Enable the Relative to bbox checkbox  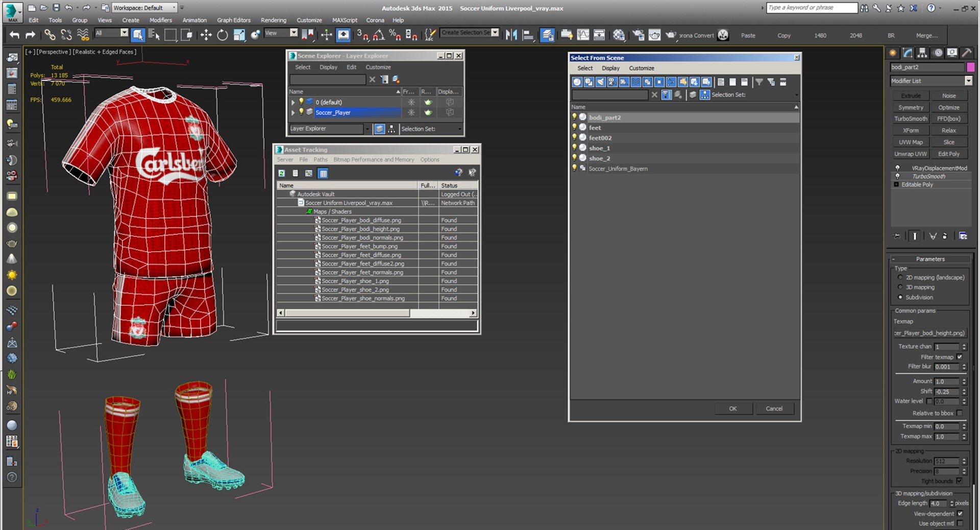point(960,413)
